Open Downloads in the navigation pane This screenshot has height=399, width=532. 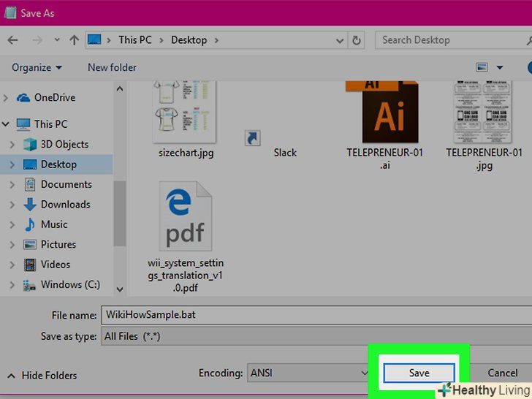pyautogui.click(x=57, y=205)
